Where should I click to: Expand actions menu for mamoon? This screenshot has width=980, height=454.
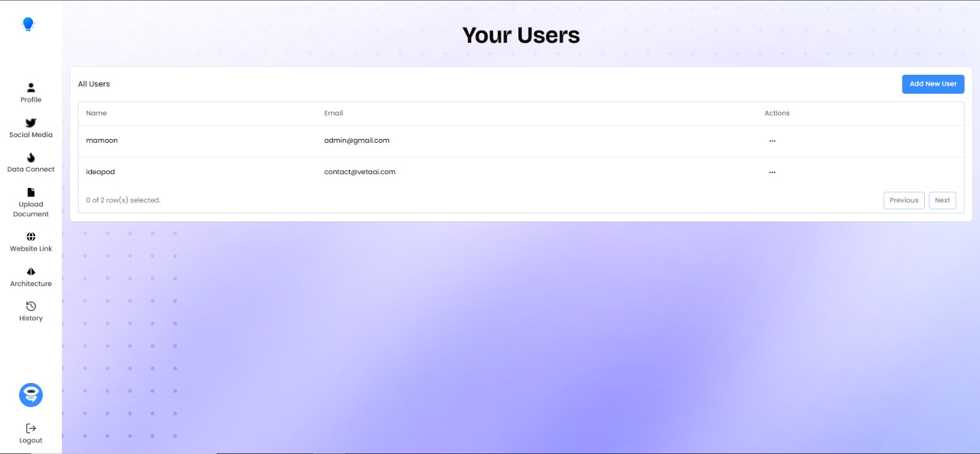[772, 141]
